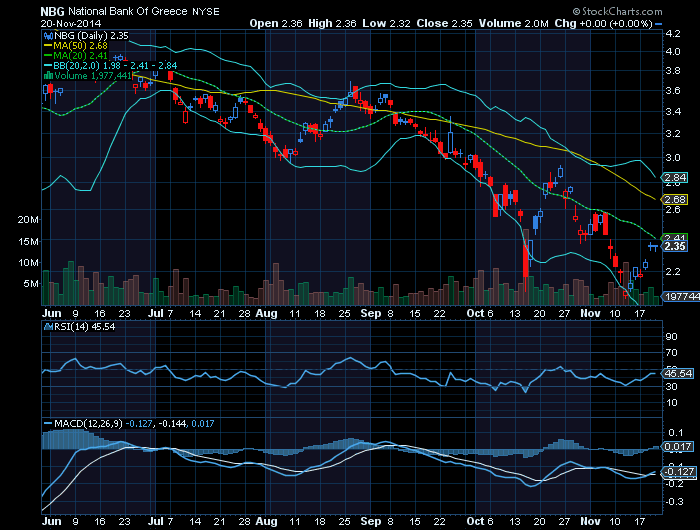Click Oct 6 on the price chart date axis
The height and width of the screenshot is (530, 700).
[x=480, y=313]
